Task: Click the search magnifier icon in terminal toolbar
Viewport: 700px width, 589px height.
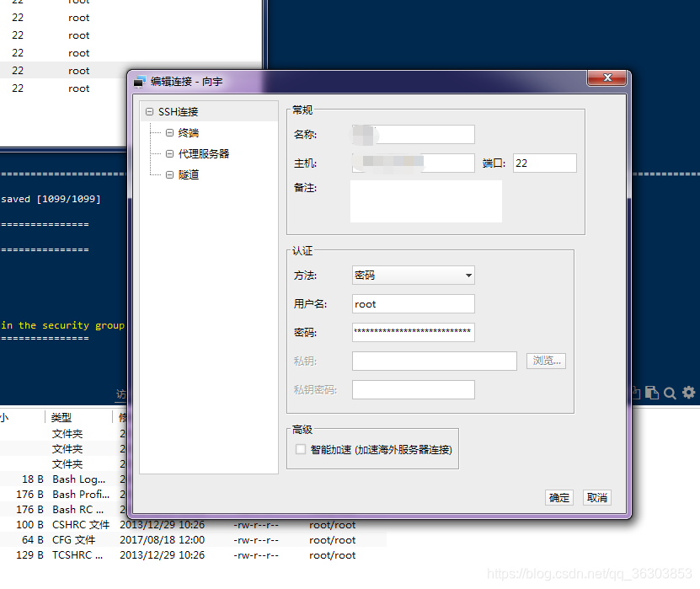Action: 670,393
